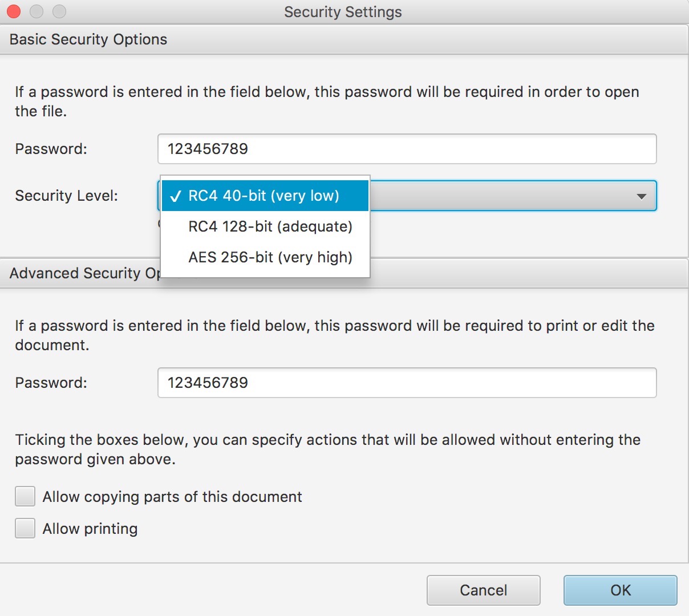Click the Security Level dropdown arrow
The height and width of the screenshot is (616, 689).
[x=641, y=196]
